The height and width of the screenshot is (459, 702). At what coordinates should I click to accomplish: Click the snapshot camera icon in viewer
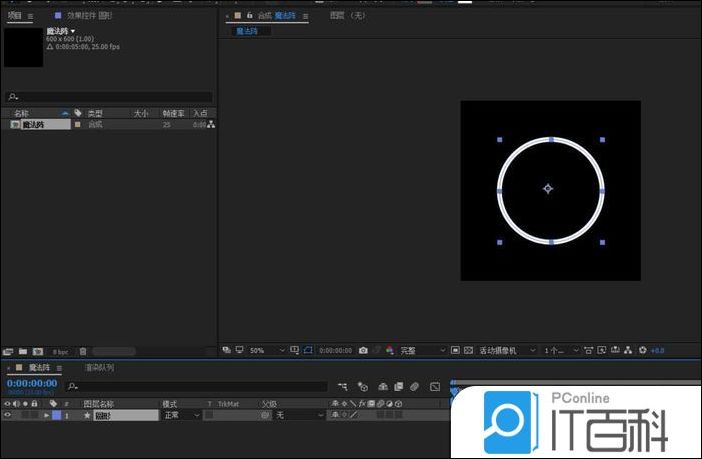[x=363, y=351]
